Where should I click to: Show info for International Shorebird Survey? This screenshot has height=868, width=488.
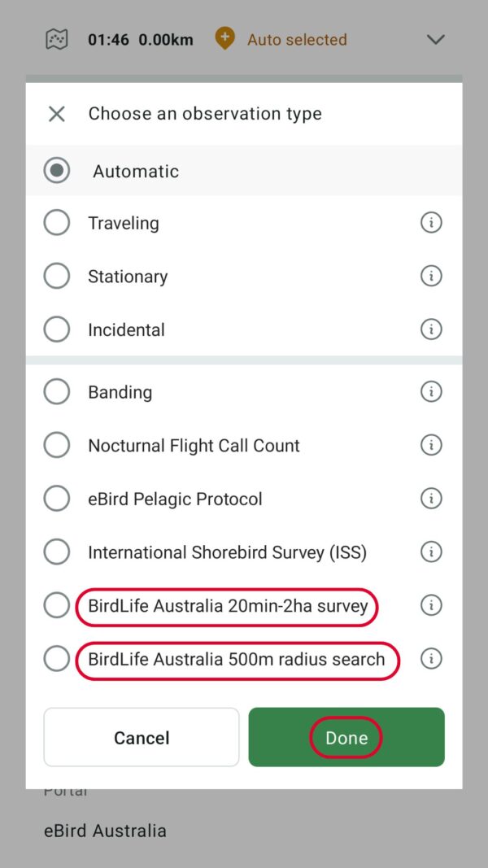tap(432, 552)
